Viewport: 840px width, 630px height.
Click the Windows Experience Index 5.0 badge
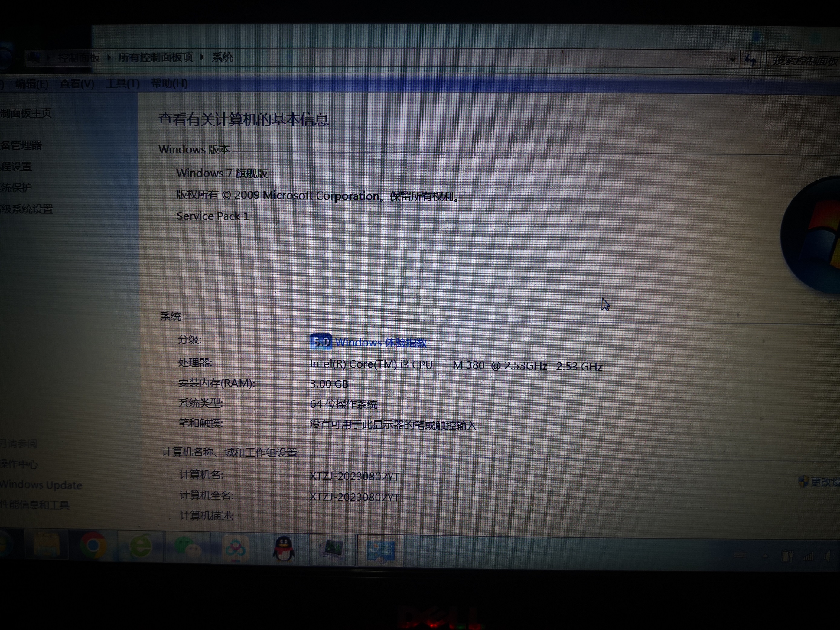[x=321, y=342]
